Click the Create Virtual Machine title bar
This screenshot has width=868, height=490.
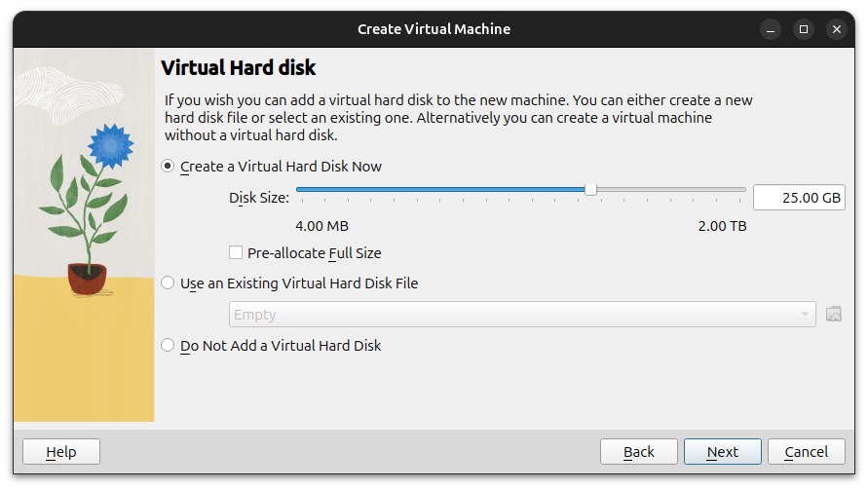(434, 29)
